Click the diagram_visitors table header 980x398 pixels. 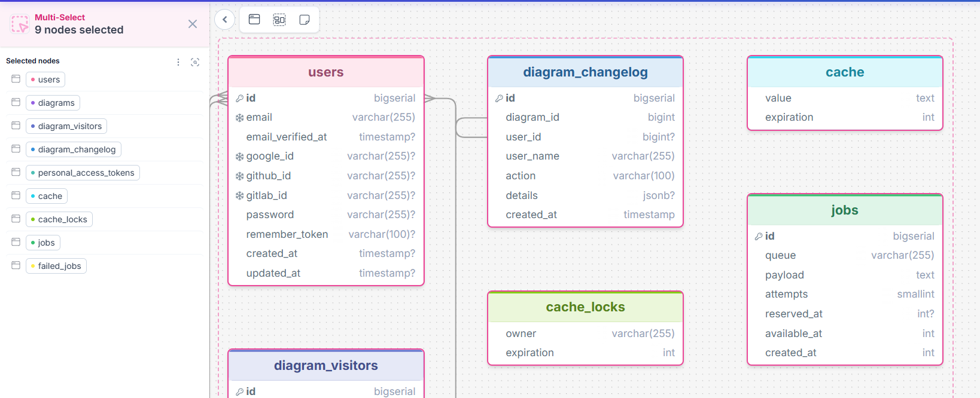pyautogui.click(x=326, y=366)
